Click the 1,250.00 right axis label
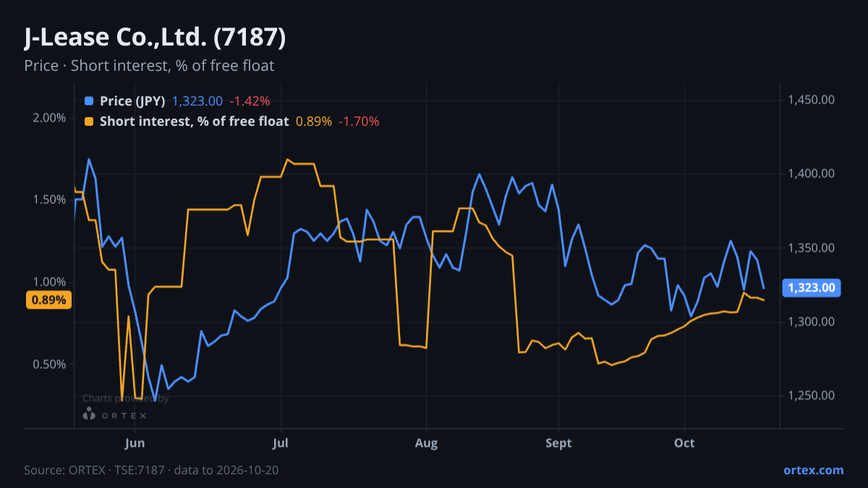This screenshot has width=868, height=488. point(812,395)
